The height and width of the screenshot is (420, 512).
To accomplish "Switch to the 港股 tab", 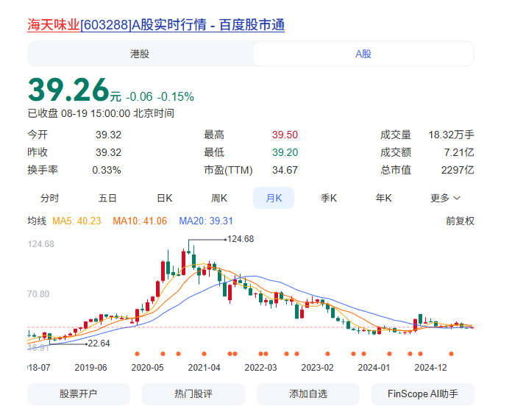I will [x=140, y=54].
